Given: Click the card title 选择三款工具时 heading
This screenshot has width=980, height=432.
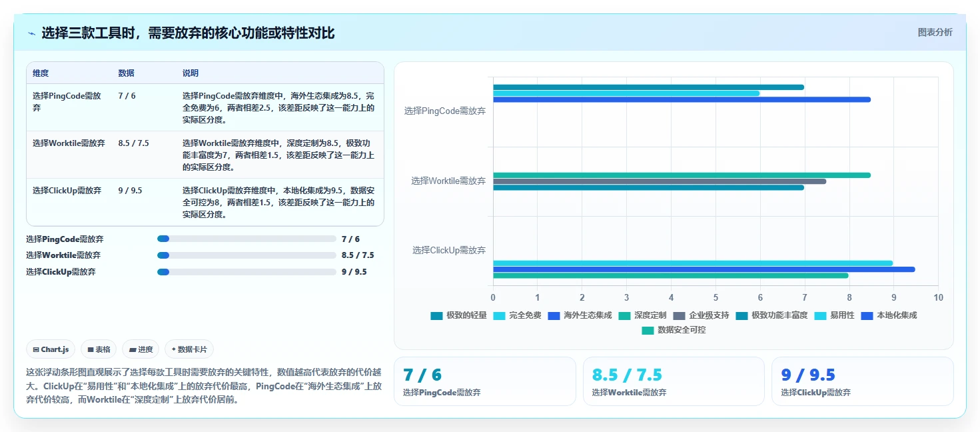Looking at the screenshot, I should (x=188, y=33).
